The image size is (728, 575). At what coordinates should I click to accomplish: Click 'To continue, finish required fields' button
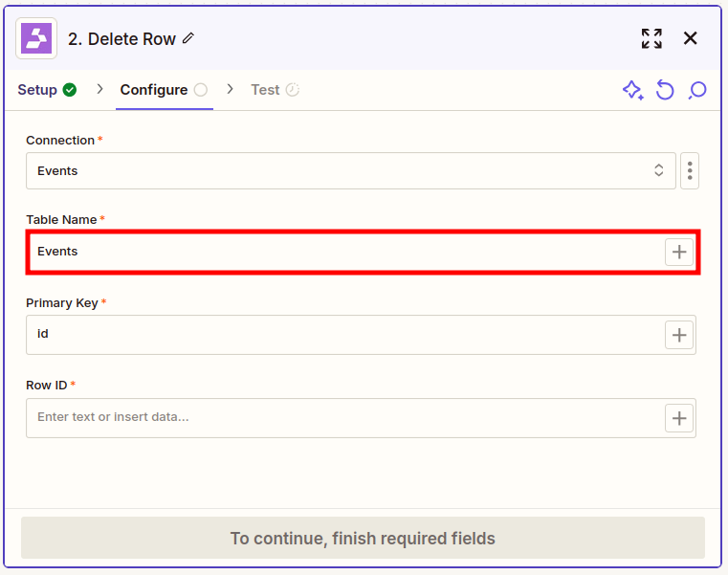pyautogui.click(x=363, y=538)
